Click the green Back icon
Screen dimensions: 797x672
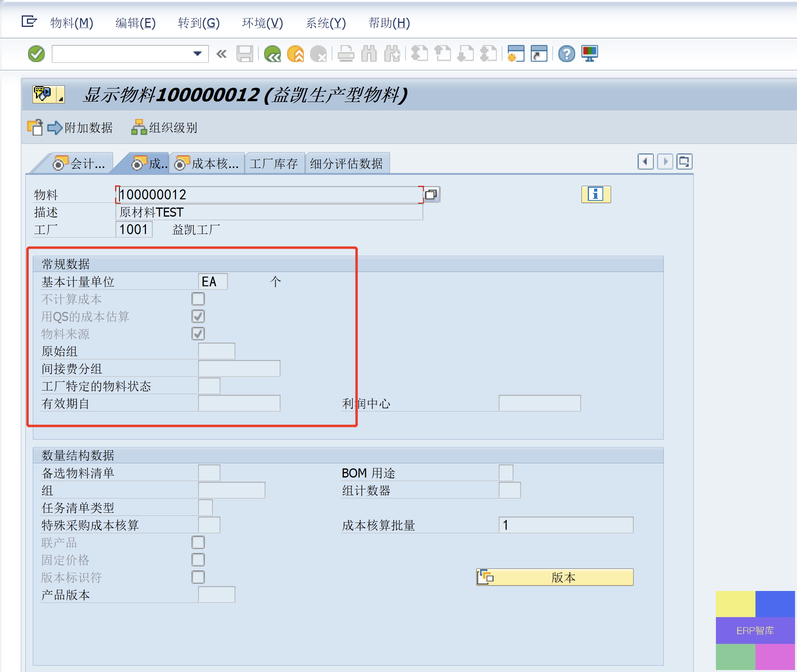[273, 54]
